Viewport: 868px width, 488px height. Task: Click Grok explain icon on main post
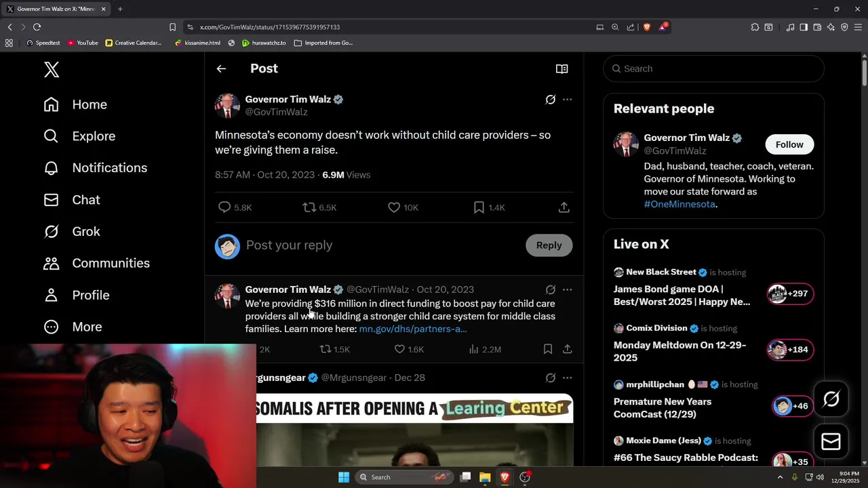[x=551, y=100]
